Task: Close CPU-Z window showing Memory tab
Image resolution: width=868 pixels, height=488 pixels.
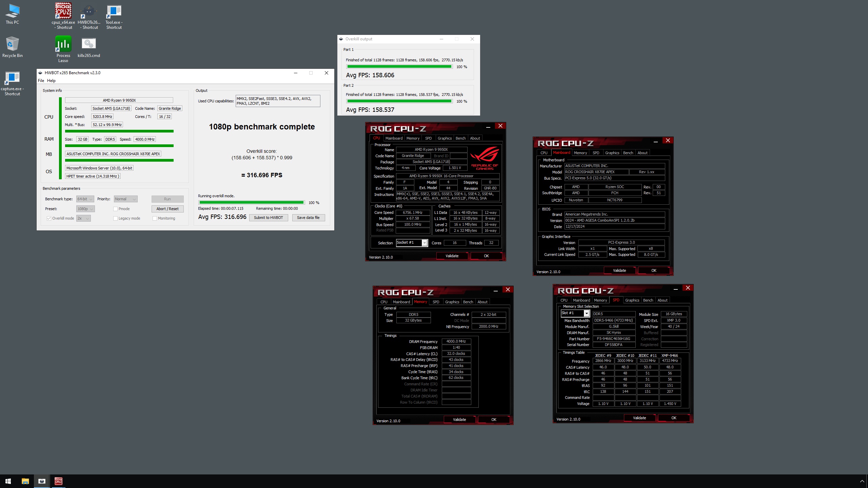Action: click(x=508, y=289)
